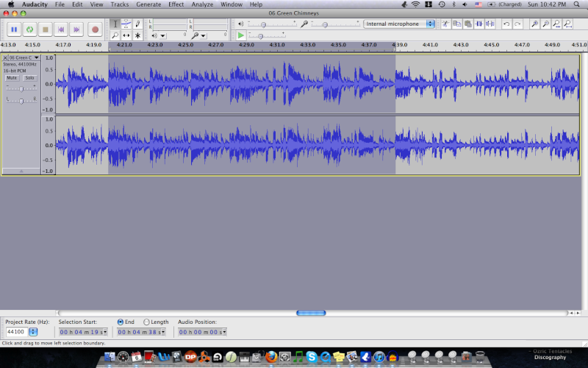Click the 4:31.0 mark on timeline ruler
The height and width of the screenshot is (368, 588).
(x=277, y=45)
